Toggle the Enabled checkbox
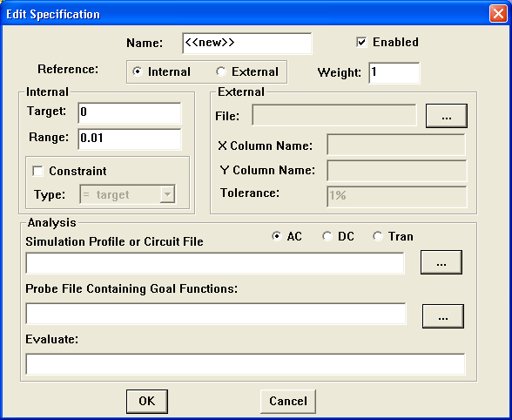512x420 pixels. pos(361,42)
